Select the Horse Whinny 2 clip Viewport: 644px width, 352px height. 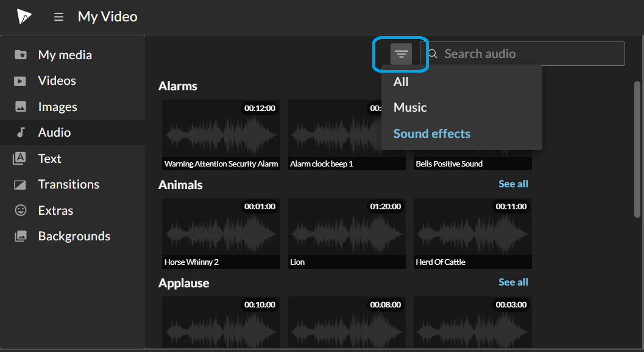[221, 234]
